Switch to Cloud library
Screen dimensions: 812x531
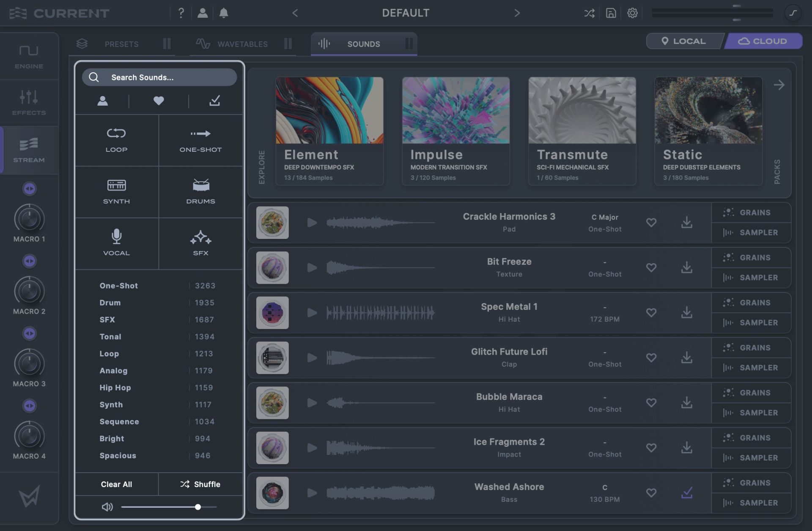click(763, 41)
